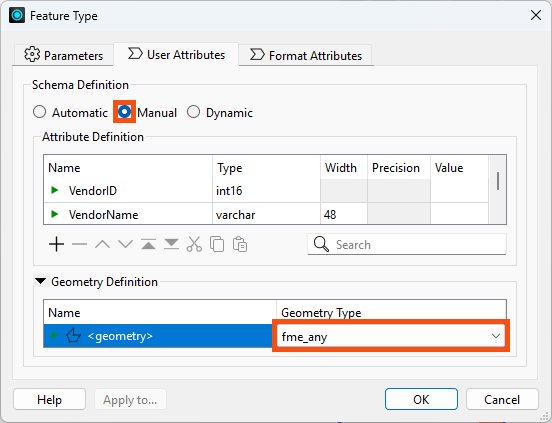Click the attribute Search input field
552x423 pixels.
click(407, 244)
